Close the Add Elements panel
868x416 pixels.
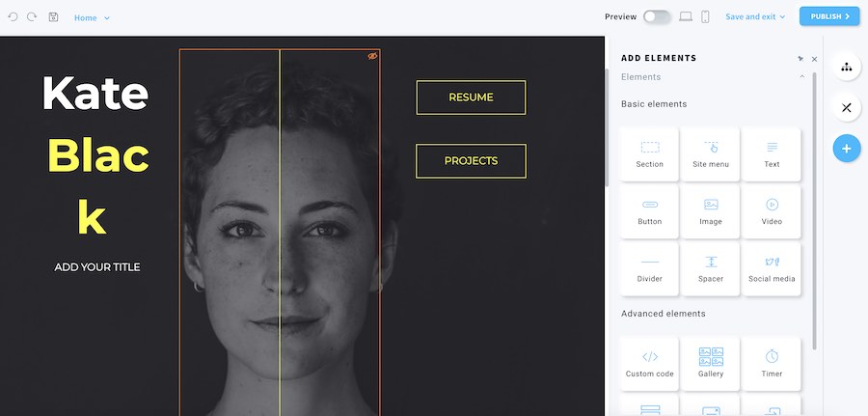814,59
